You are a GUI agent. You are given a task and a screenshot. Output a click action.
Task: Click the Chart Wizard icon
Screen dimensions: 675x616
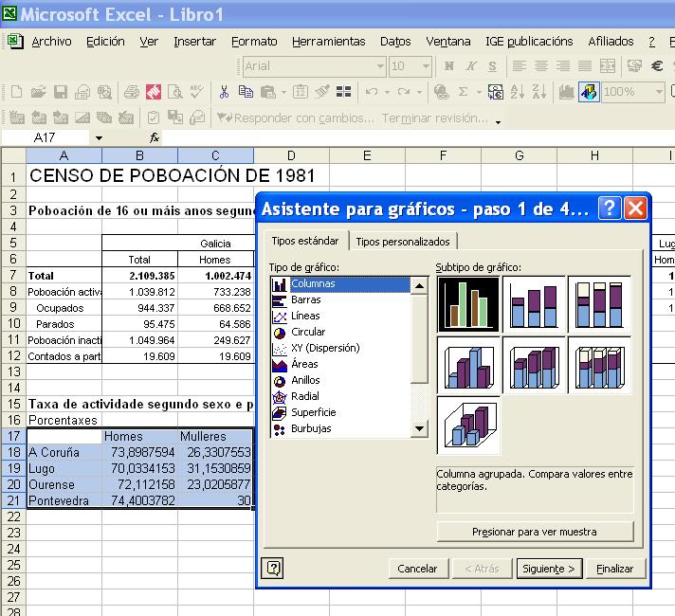click(x=567, y=92)
